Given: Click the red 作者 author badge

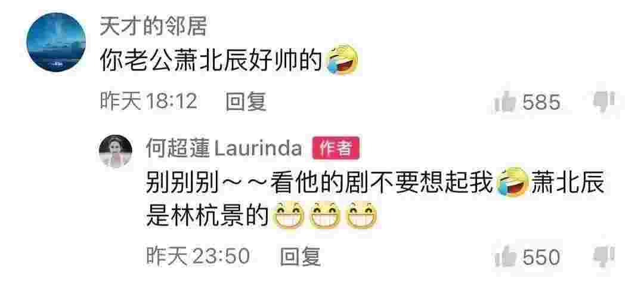Looking at the screenshot, I should tap(336, 149).
